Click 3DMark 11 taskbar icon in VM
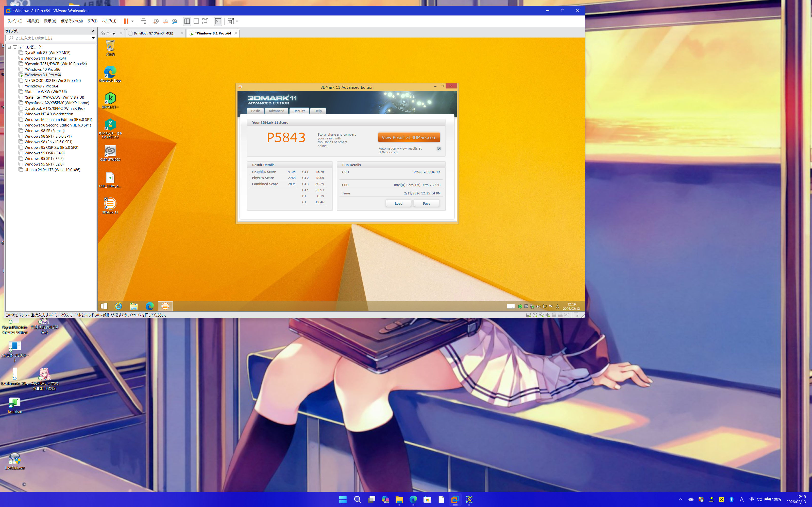The height and width of the screenshot is (507, 812). [165, 306]
